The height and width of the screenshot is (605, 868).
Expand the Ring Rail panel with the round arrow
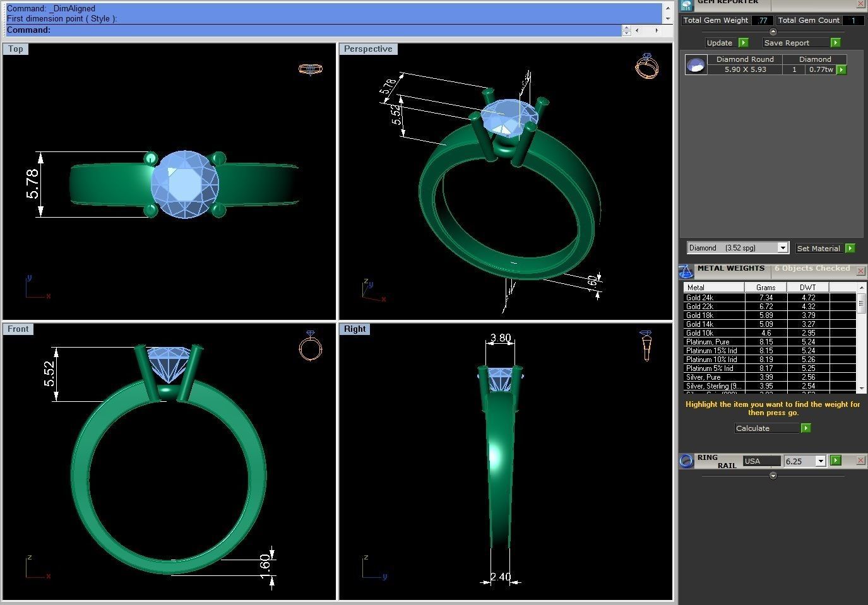[x=773, y=476]
